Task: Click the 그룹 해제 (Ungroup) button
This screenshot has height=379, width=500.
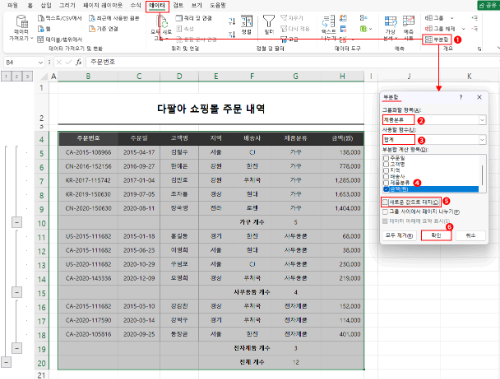Action: pos(440,29)
